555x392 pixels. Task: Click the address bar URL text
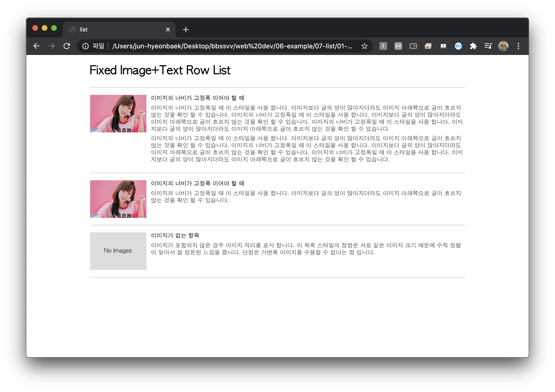(232, 46)
